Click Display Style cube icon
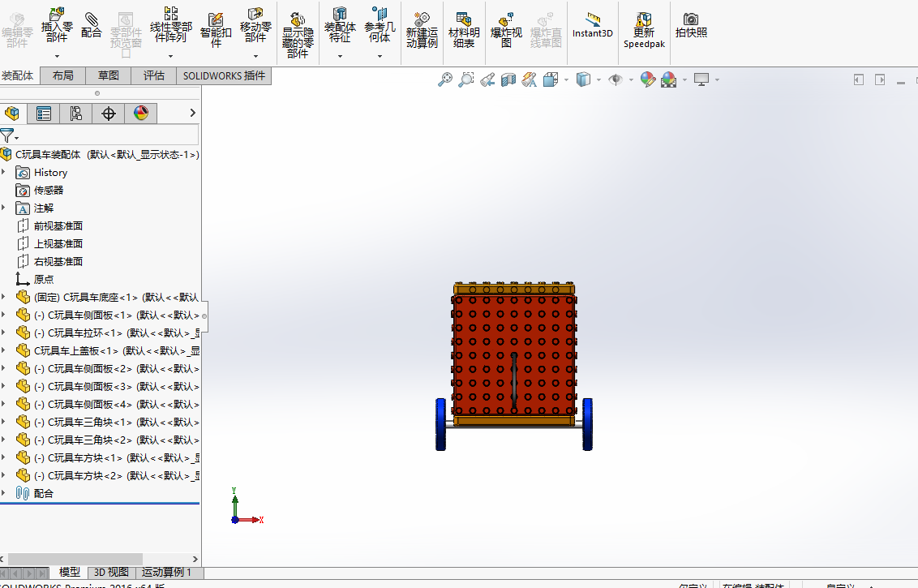This screenshot has width=918, height=588. click(583, 79)
